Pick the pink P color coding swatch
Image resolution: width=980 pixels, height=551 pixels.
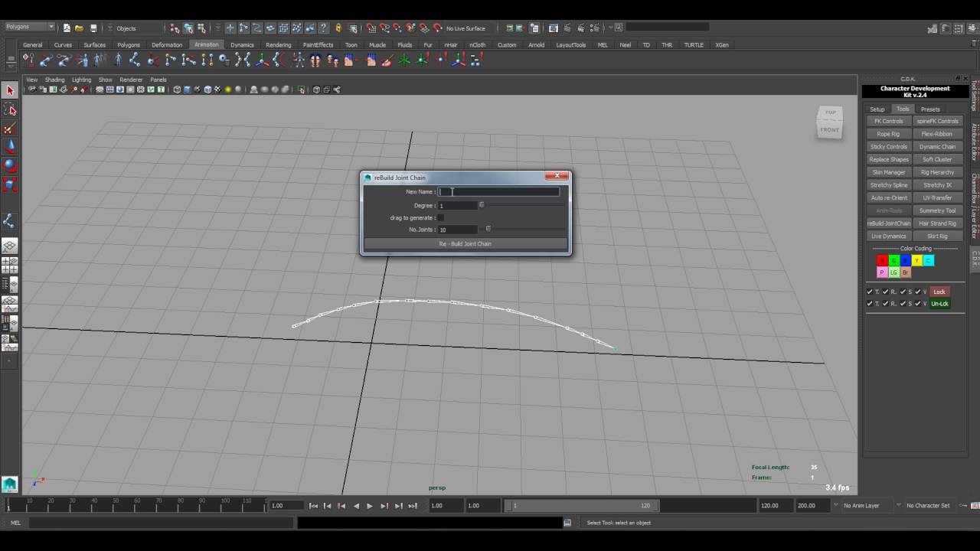[882, 272]
